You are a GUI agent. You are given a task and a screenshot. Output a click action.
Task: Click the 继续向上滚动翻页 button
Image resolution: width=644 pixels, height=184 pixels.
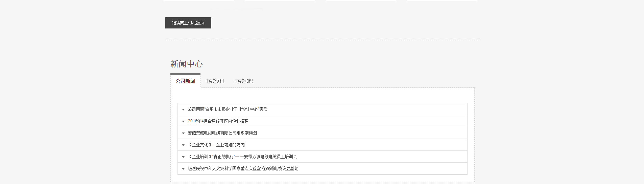pos(188,23)
